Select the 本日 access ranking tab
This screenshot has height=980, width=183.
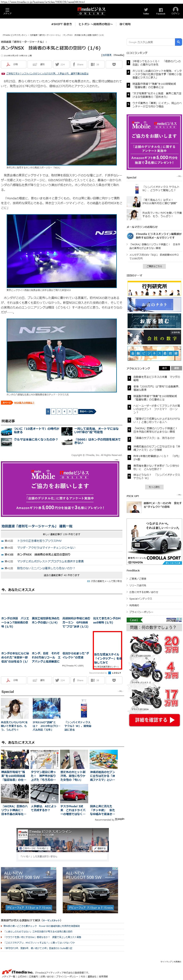(164, 368)
